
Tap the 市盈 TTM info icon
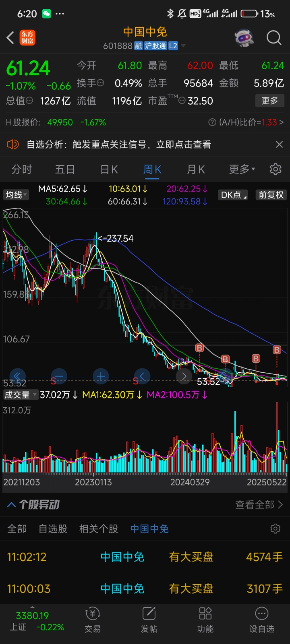click(x=182, y=101)
